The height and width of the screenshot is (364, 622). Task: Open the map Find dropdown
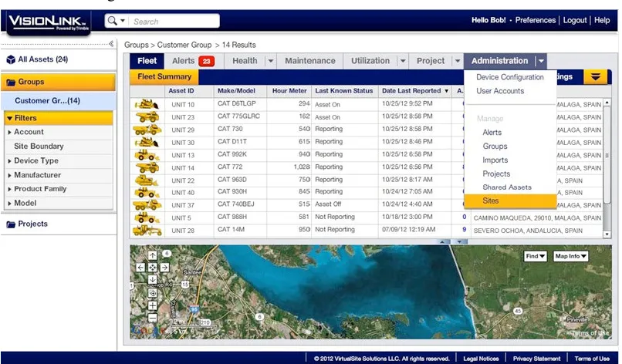(x=535, y=256)
